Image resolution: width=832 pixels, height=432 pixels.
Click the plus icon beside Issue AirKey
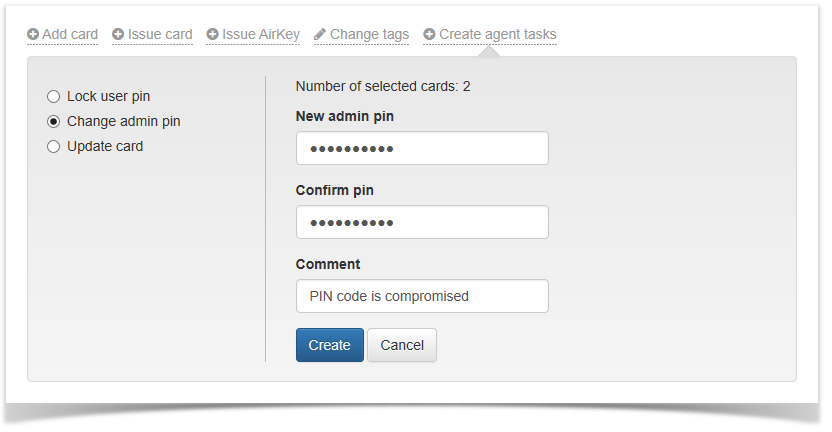pos(212,35)
